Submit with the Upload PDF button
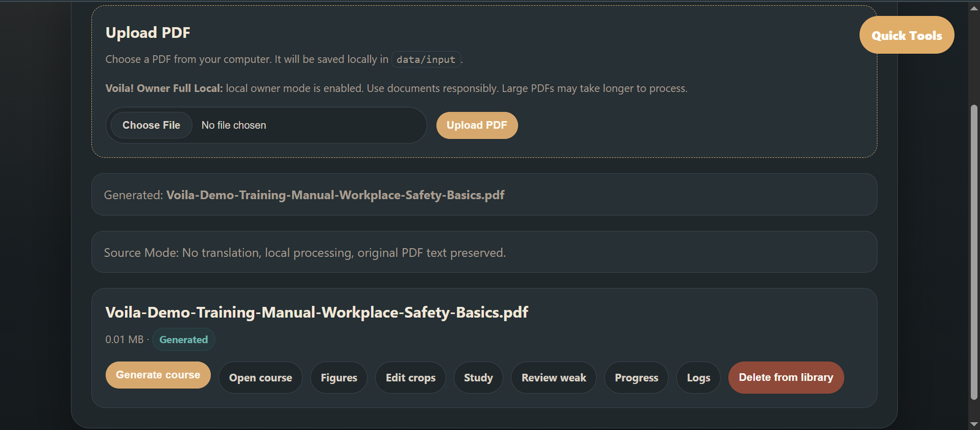Image resolution: width=980 pixels, height=430 pixels. tap(477, 125)
